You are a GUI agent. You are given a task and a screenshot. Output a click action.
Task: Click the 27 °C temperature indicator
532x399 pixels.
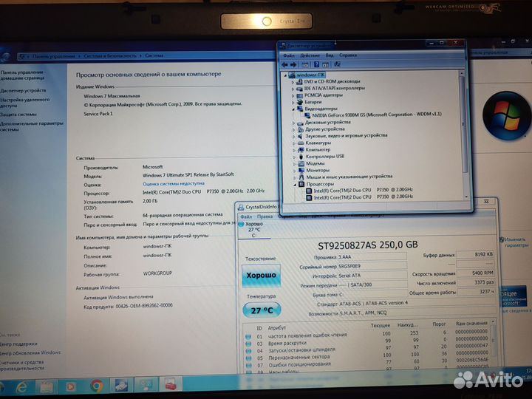click(x=262, y=310)
